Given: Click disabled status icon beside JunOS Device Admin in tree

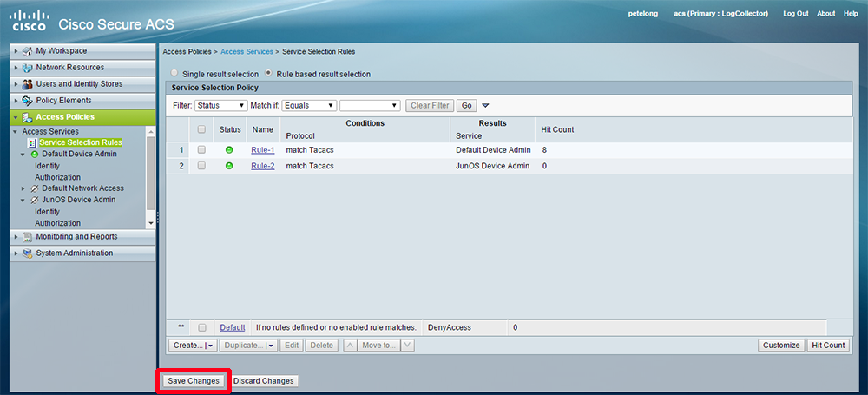Looking at the screenshot, I should click(x=35, y=200).
